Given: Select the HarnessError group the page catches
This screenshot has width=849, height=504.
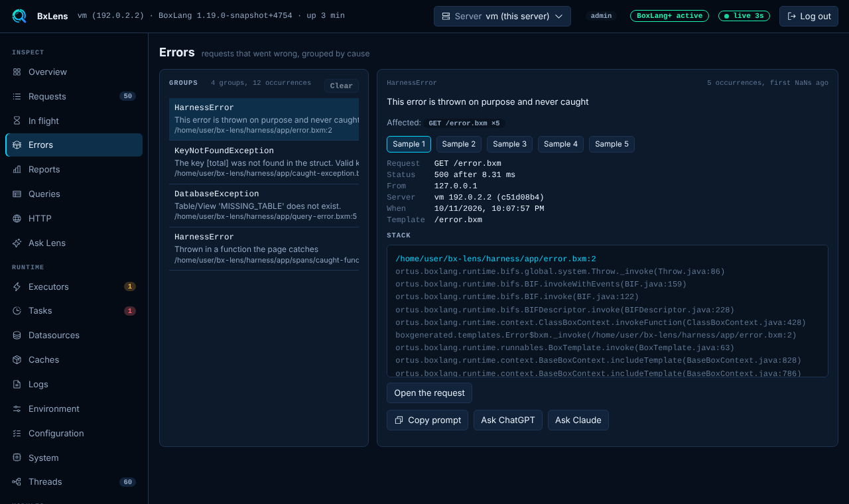Looking at the screenshot, I should tap(264, 249).
